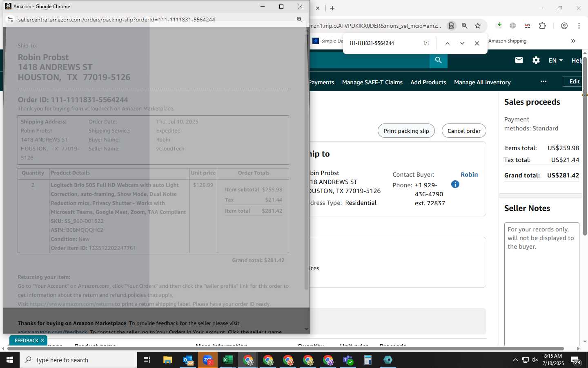Image resolution: width=588 pixels, height=368 pixels.
Task: Open the Simple Da... bookmark
Action: pos(328,41)
